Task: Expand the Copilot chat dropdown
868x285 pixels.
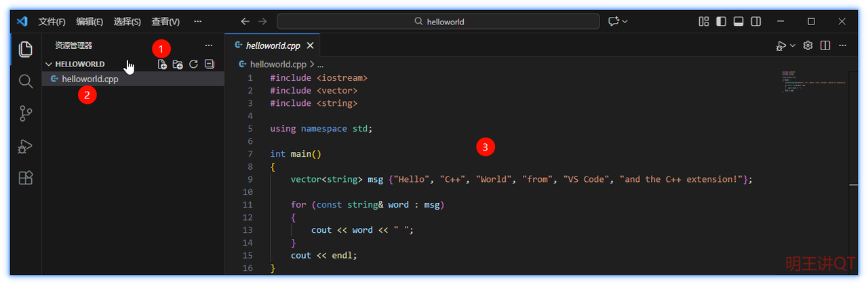Action: coord(625,22)
